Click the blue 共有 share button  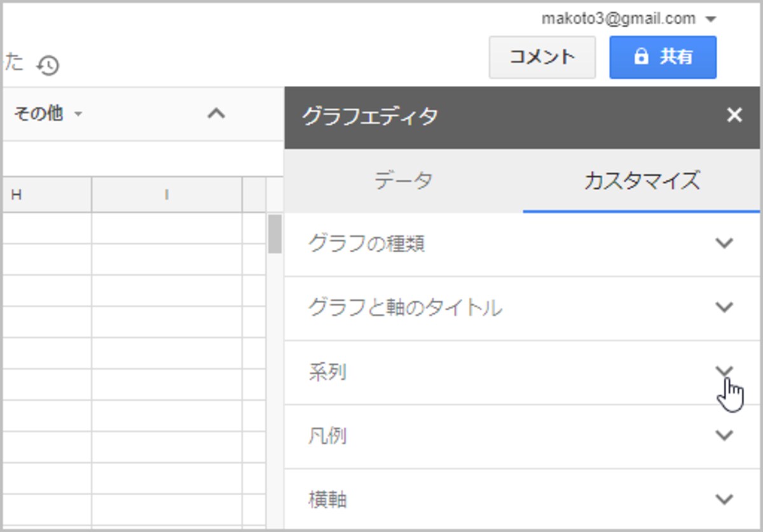tap(663, 57)
